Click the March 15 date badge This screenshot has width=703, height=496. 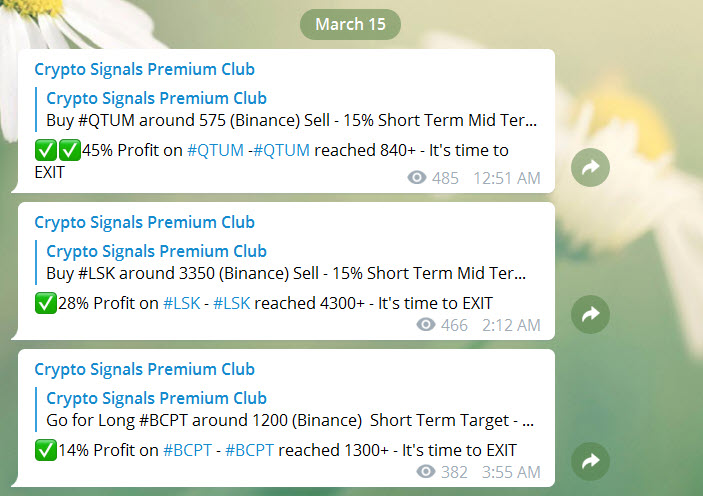[350, 24]
